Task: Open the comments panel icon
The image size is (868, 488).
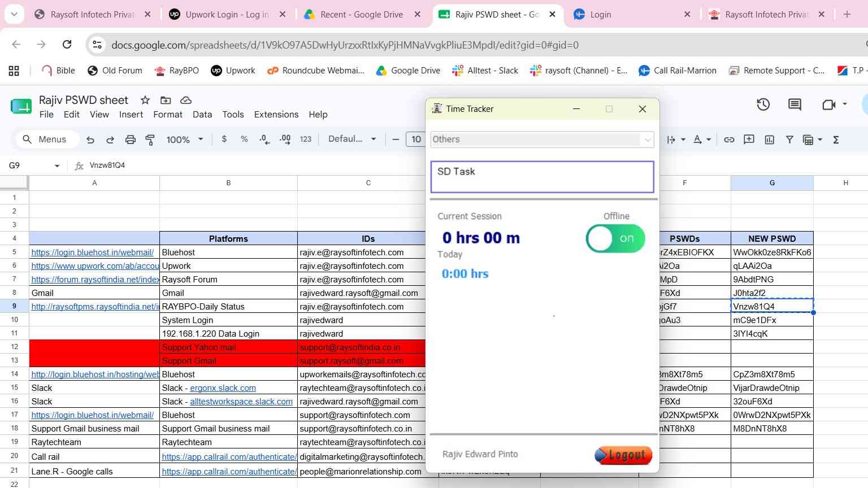Action: (795, 104)
